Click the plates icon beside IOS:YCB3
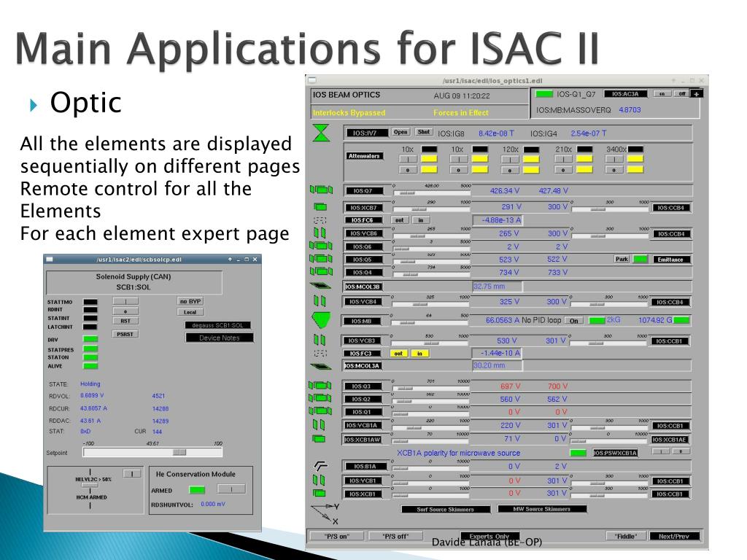Viewport: 747px width, 560px height. (320, 340)
